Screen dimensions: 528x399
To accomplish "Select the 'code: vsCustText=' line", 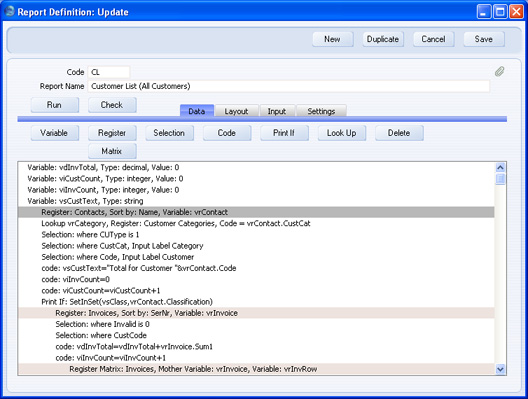I will tap(256, 268).
